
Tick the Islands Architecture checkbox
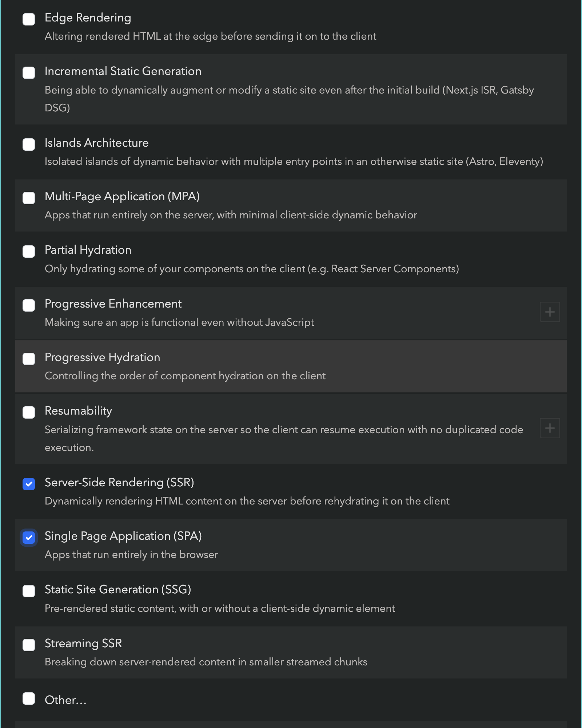pyautogui.click(x=29, y=145)
